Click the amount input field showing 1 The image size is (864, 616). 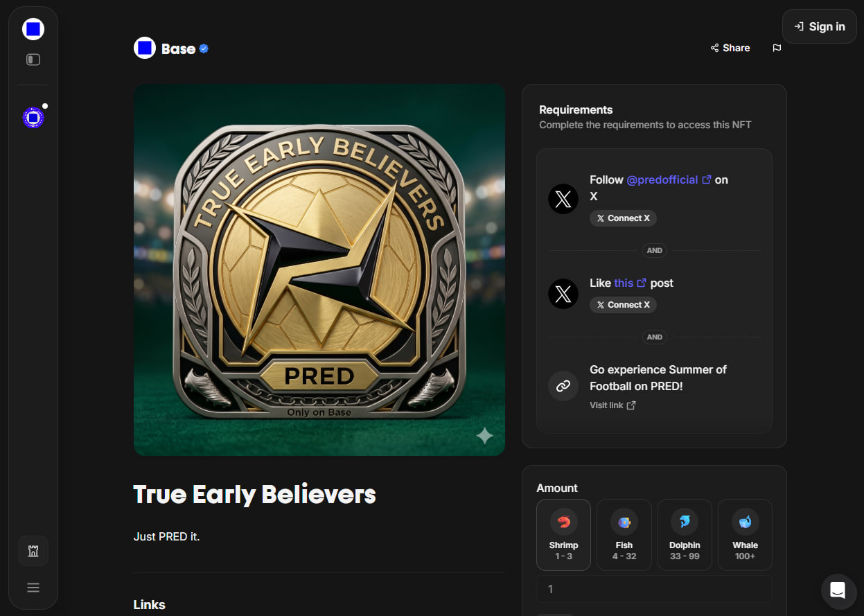[654, 589]
